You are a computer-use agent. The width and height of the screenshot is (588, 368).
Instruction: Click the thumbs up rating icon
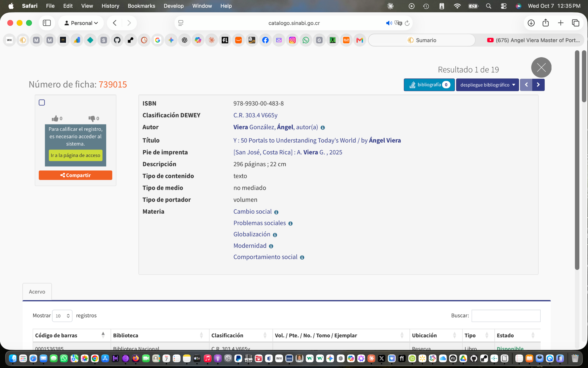(55, 118)
